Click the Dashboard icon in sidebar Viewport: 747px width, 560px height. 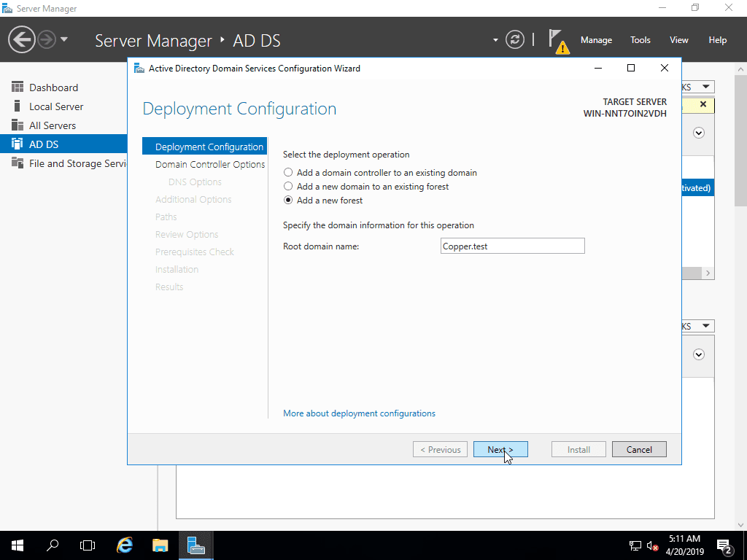(18, 87)
